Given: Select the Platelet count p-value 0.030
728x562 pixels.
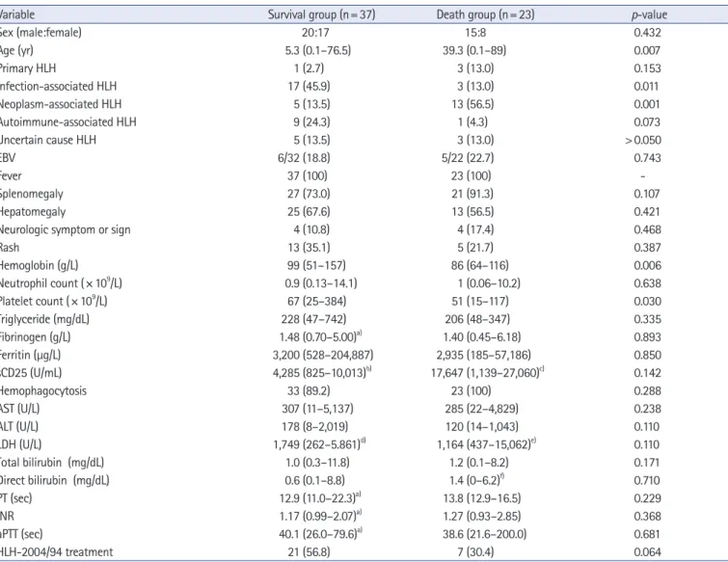Looking at the screenshot, I should (647, 302).
